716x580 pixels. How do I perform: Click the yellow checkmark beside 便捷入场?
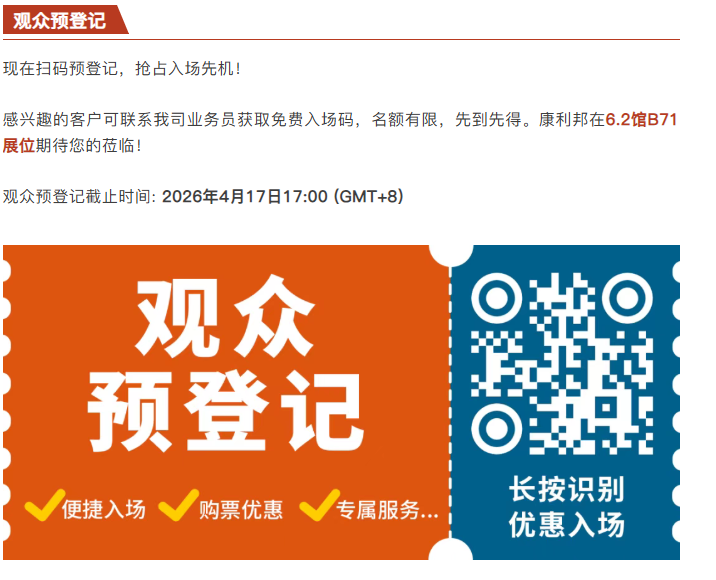click(x=44, y=505)
